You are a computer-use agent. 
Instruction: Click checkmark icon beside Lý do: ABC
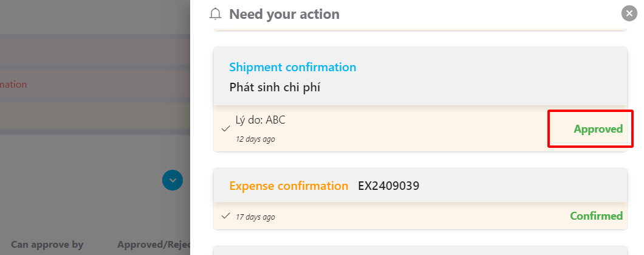point(225,129)
